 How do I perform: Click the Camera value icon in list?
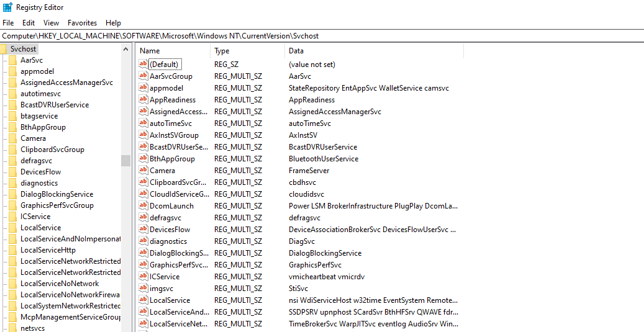point(143,170)
